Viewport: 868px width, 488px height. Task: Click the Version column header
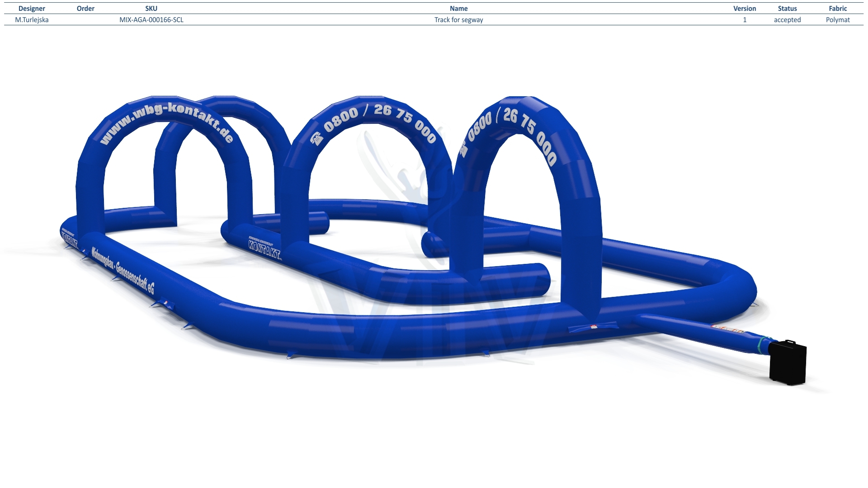point(745,9)
